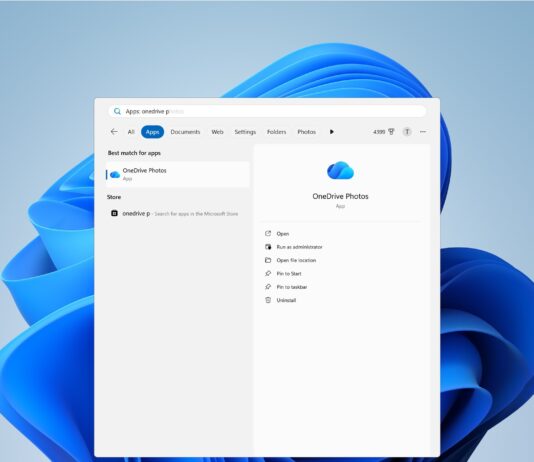The width and height of the screenshot is (534, 462).
Task: Click the Store section heading
Action: click(114, 197)
